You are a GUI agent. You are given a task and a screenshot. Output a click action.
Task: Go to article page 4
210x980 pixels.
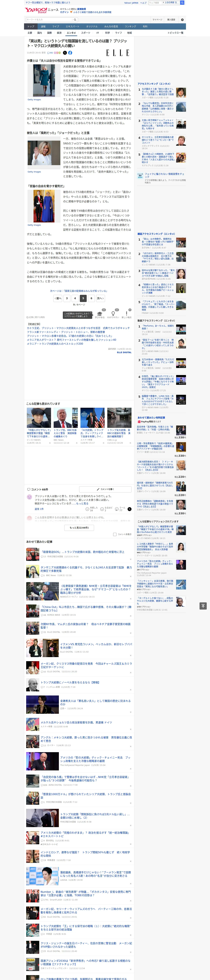[75, 299]
